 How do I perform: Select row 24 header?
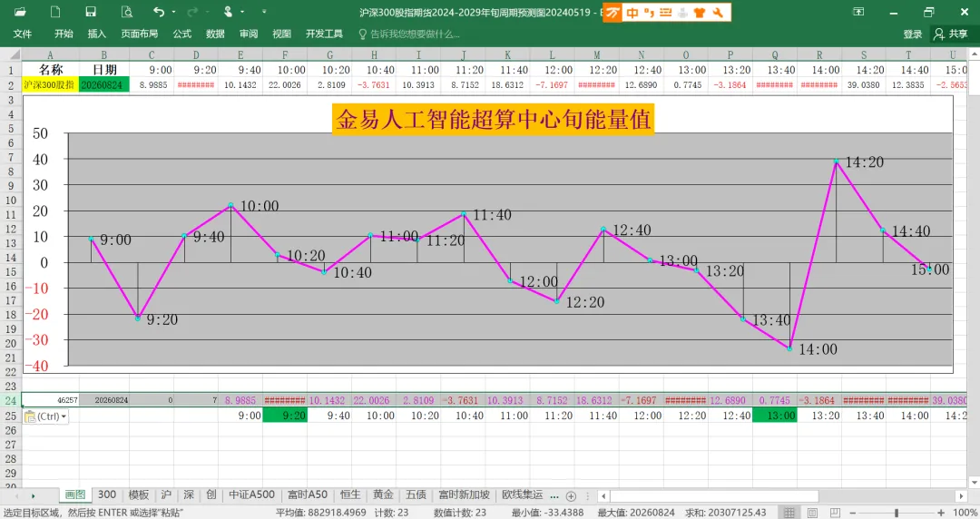11,400
